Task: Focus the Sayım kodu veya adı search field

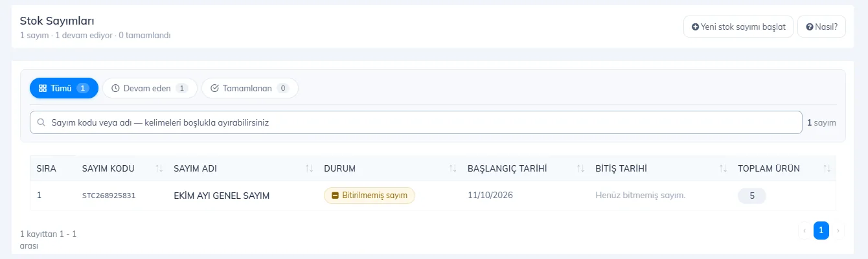Action: pos(416,122)
